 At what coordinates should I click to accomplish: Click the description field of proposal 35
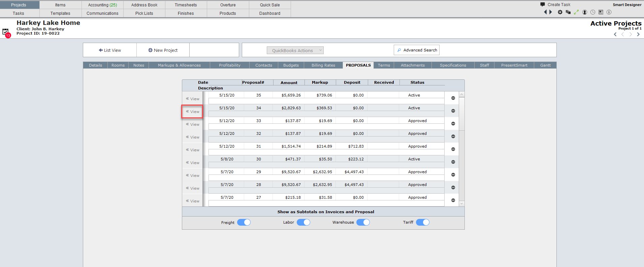pos(326,101)
